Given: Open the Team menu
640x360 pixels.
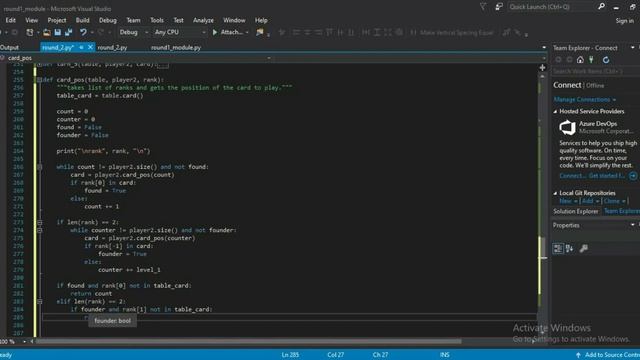Looking at the screenshot, I should (x=133, y=20).
